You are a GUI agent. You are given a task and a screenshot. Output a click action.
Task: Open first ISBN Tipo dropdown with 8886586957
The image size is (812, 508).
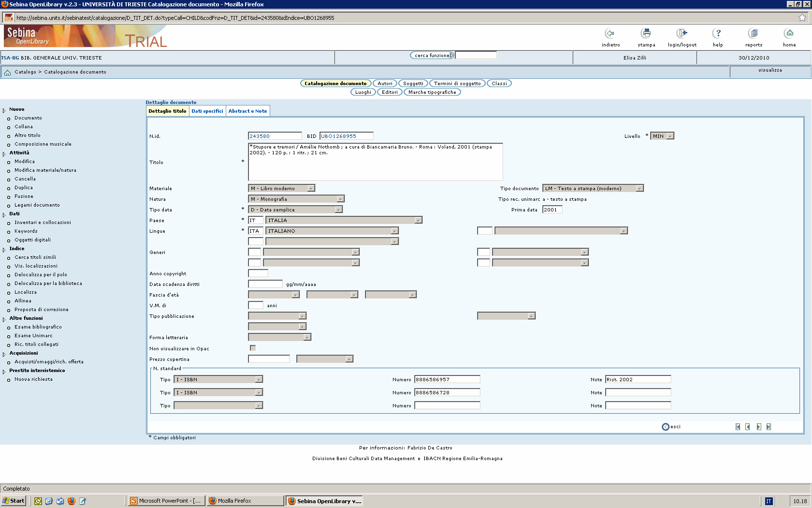click(x=218, y=379)
